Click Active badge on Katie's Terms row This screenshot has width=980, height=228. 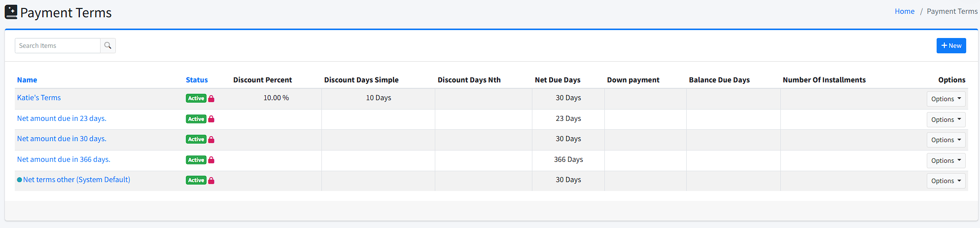196,98
